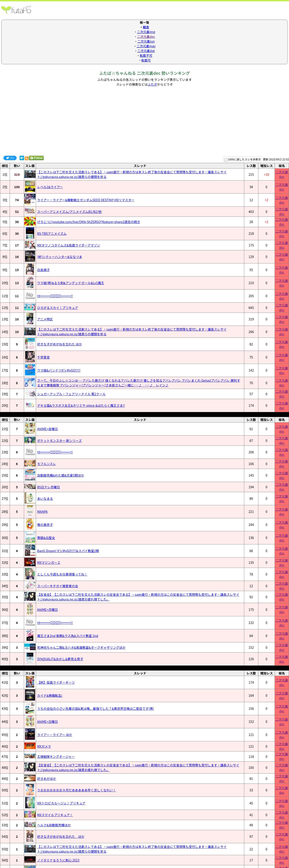Open thread 贄姫&白聖女
The width and height of the screenshot is (289, 868).
coord(46,538)
